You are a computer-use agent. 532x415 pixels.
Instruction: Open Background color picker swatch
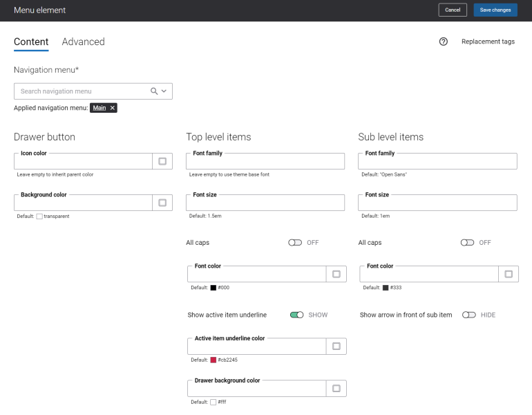click(x=162, y=203)
